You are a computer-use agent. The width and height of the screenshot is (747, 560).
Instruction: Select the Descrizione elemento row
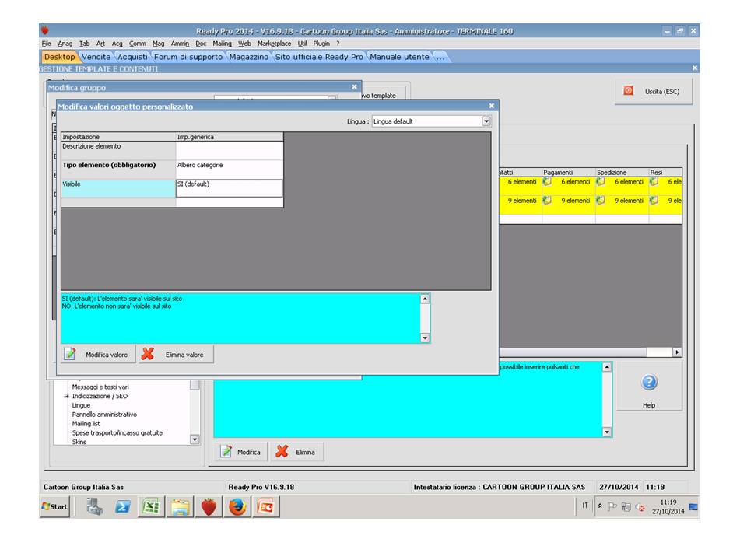(x=118, y=150)
